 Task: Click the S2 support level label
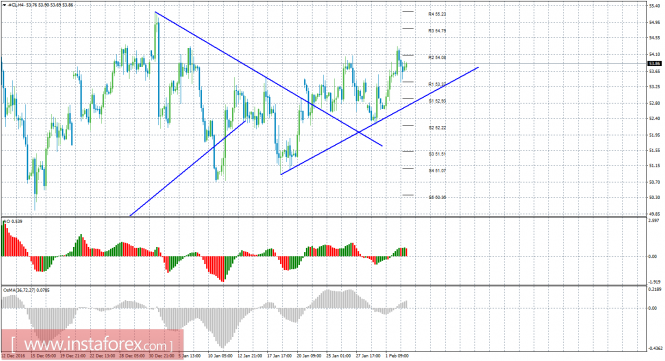tap(437, 127)
